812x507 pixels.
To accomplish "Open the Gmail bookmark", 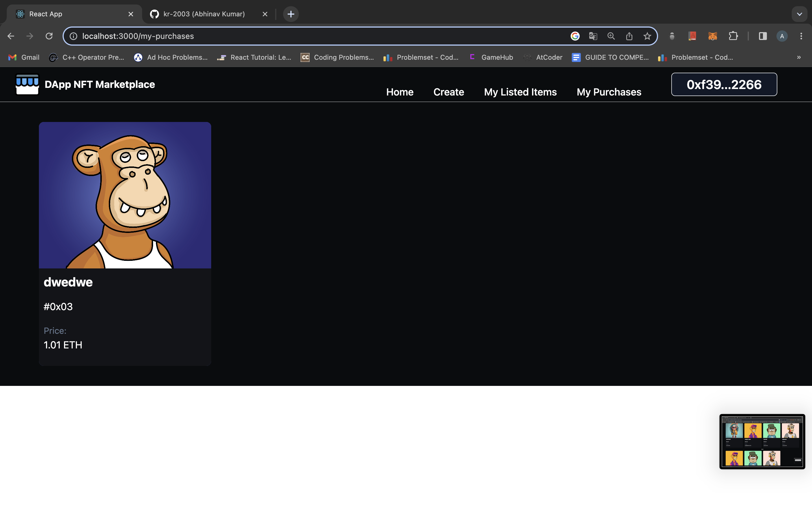I will coord(24,57).
